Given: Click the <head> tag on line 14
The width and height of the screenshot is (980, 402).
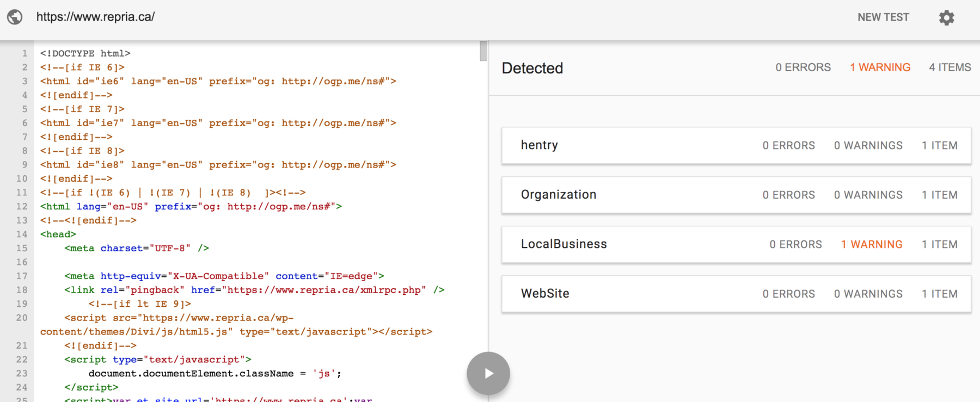Looking at the screenshot, I should click(58, 234).
